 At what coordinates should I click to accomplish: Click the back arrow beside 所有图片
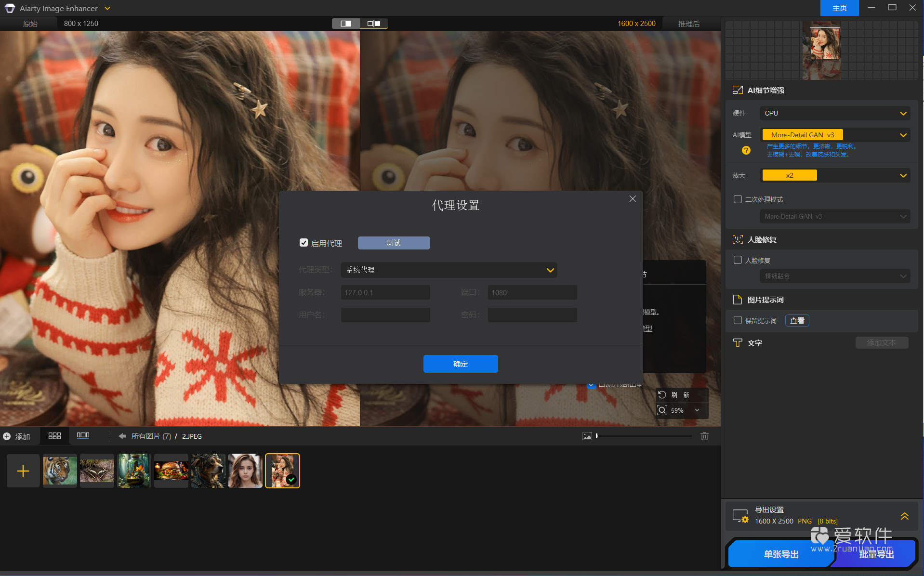[x=122, y=436]
